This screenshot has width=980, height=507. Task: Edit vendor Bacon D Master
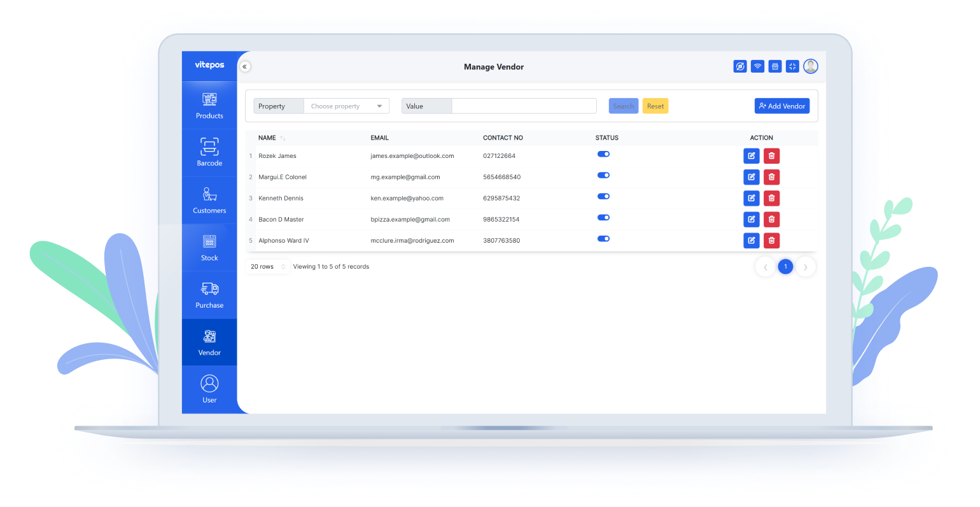(752, 219)
